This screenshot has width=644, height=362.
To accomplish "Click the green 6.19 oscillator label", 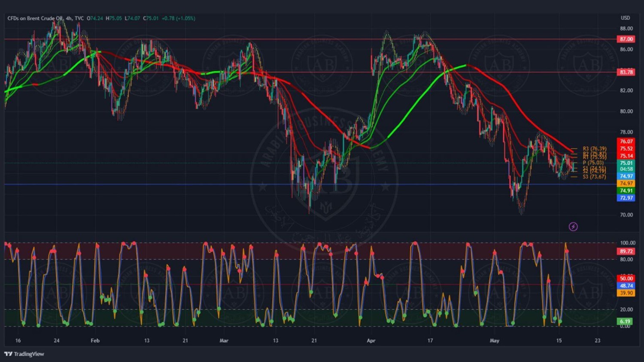I will coord(625,321).
